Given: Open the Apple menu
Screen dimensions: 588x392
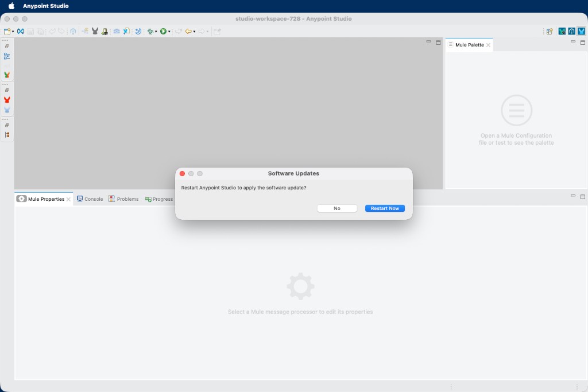Looking at the screenshot, I should (x=11, y=6).
